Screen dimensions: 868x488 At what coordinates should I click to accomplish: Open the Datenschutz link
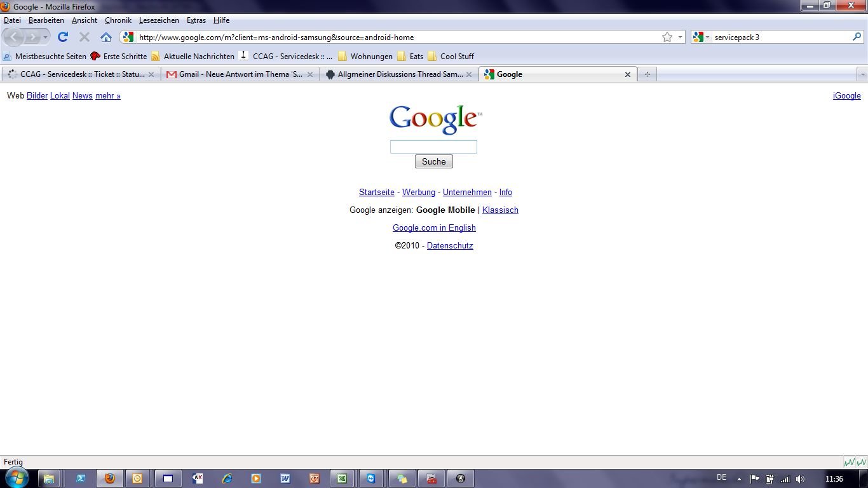[x=450, y=246]
